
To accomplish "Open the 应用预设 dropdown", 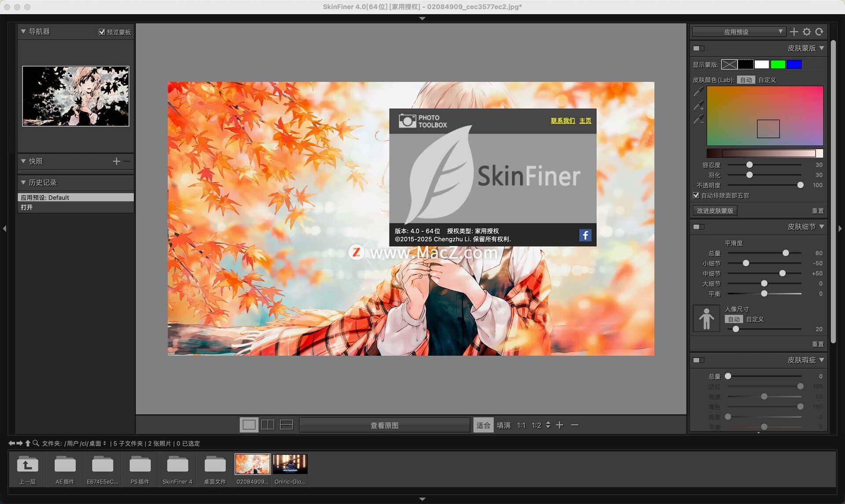I will [739, 32].
